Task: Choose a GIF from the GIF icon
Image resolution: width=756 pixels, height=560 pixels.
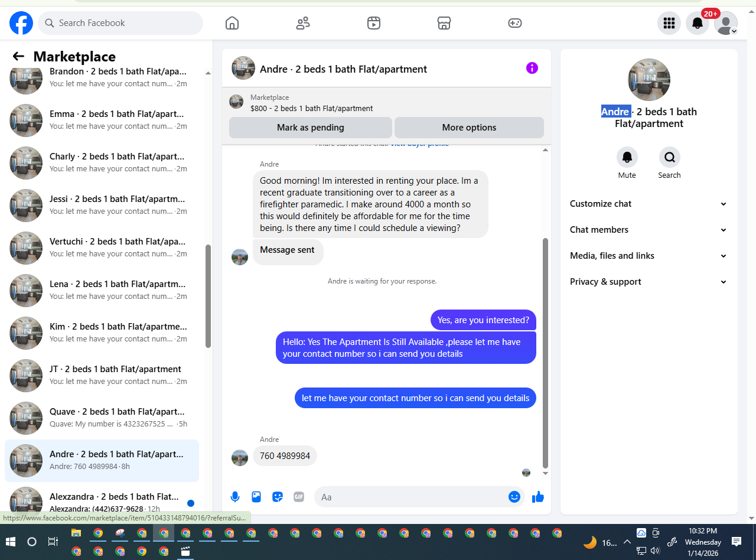Action: pos(299,497)
